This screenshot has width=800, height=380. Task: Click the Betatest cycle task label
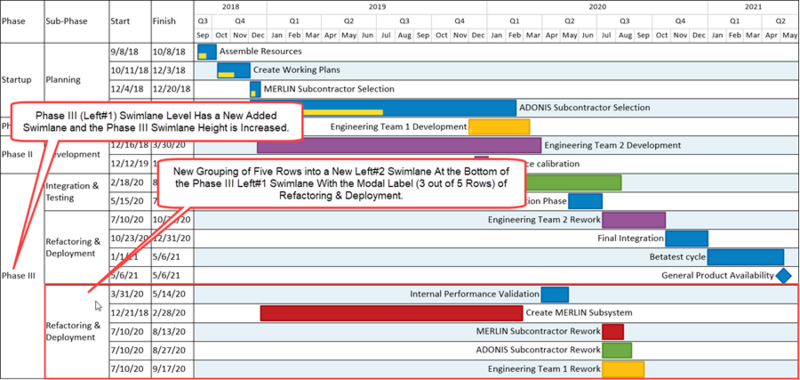[x=678, y=257]
